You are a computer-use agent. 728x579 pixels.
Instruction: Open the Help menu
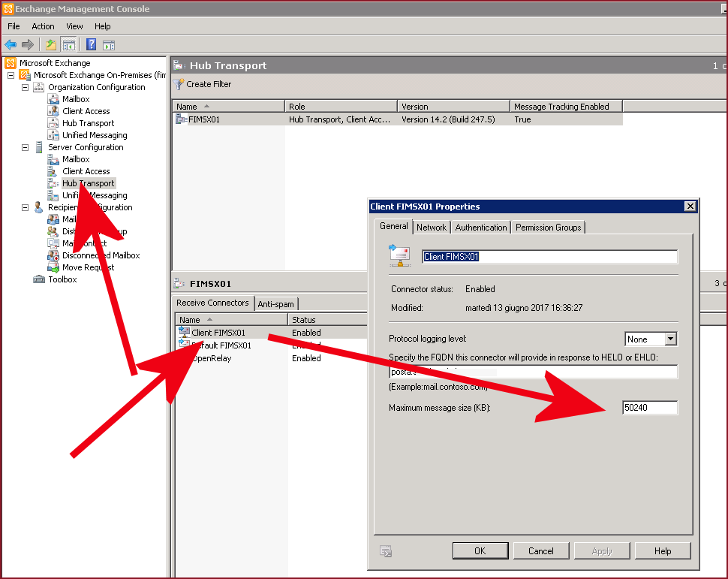103,26
